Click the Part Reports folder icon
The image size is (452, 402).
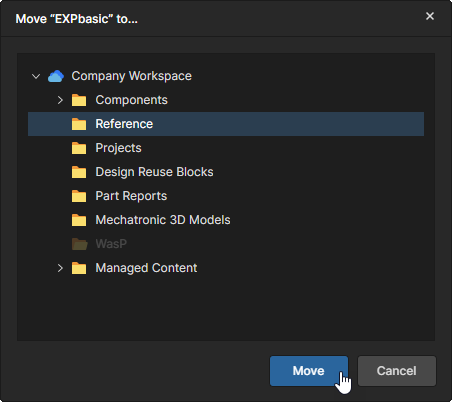pos(79,196)
